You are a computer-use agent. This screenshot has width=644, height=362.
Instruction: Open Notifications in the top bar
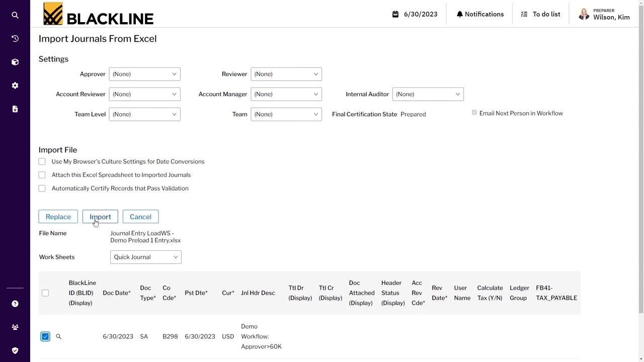click(480, 14)
